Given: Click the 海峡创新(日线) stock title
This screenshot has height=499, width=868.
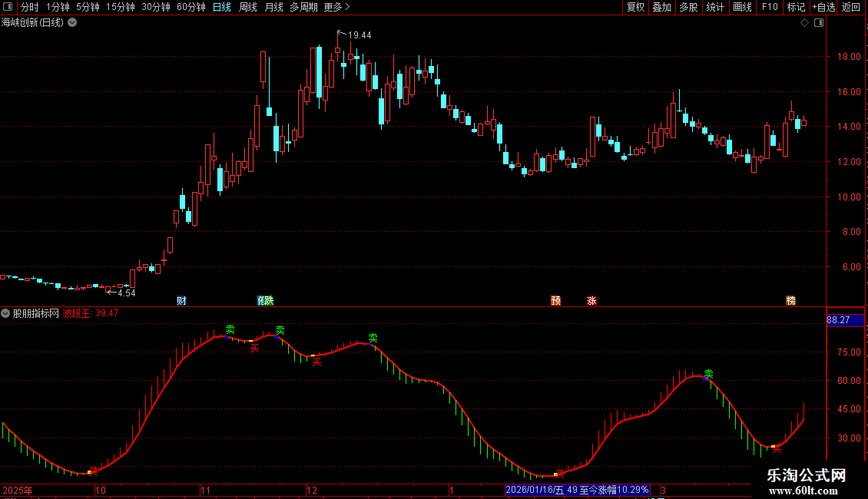Looking at the screenshot, I should pos(32,23).
